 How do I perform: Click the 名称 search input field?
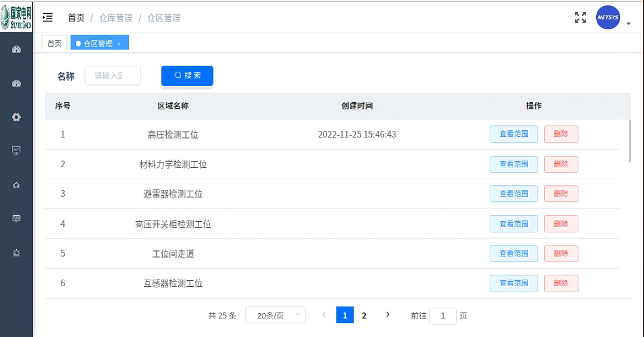(x=113, y=76)
